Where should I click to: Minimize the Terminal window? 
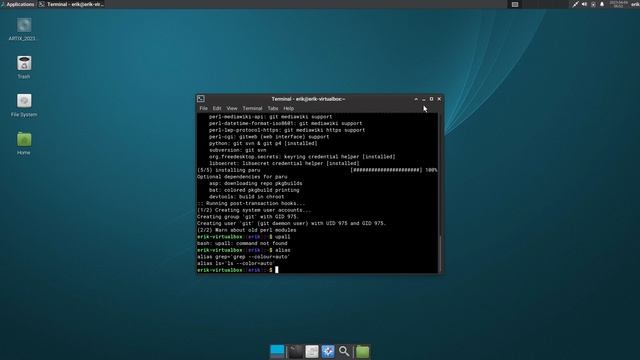click(x=424, y=99)
